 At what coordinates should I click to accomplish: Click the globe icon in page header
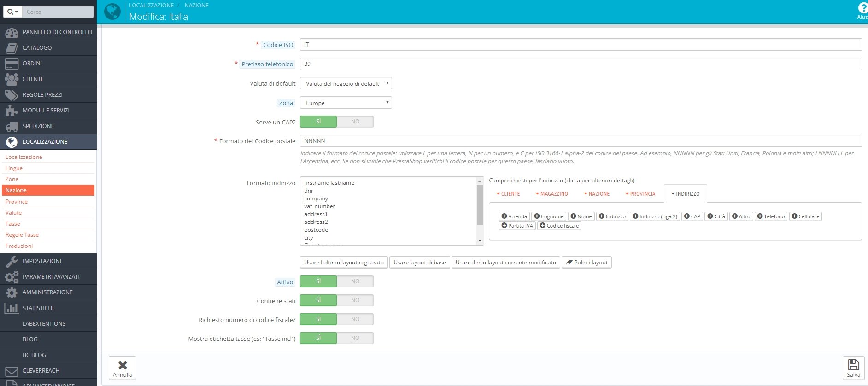pos(112,12)
